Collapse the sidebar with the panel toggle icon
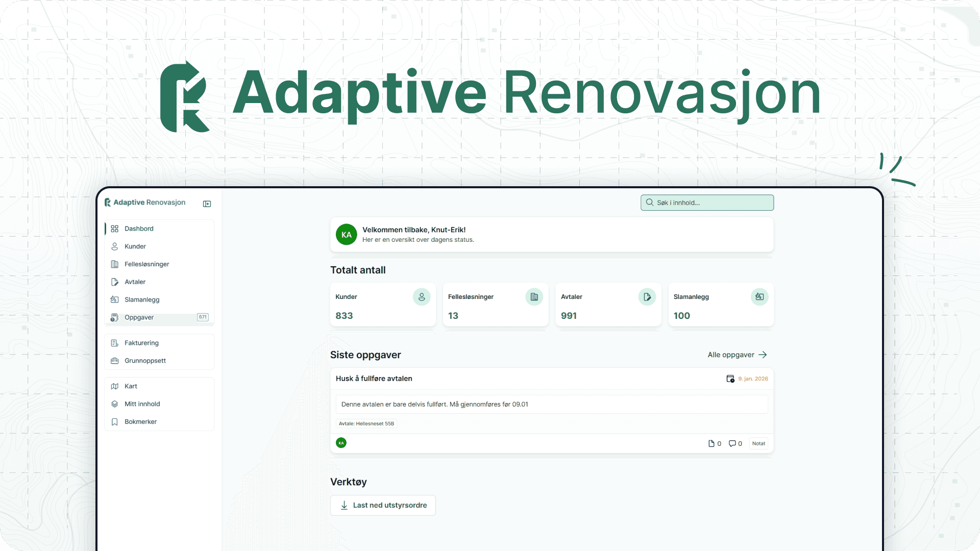980x551 pixels. (x=207, y=204)
